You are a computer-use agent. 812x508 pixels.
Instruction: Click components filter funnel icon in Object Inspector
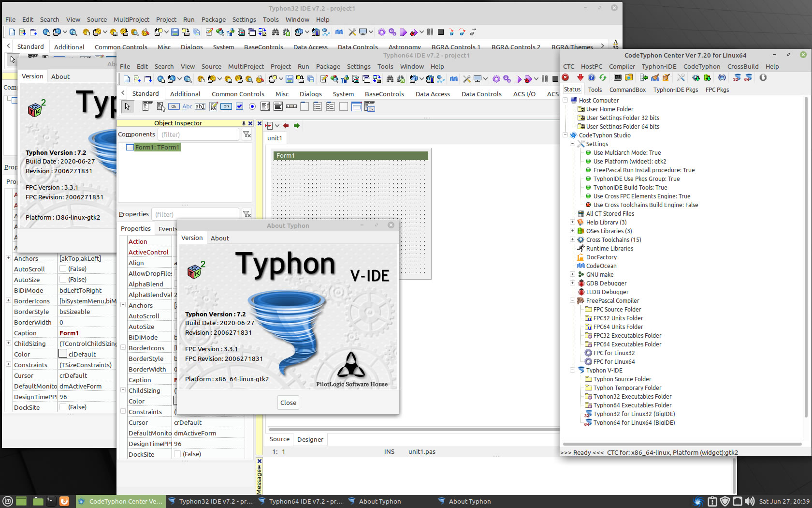(x=247, y=134)
